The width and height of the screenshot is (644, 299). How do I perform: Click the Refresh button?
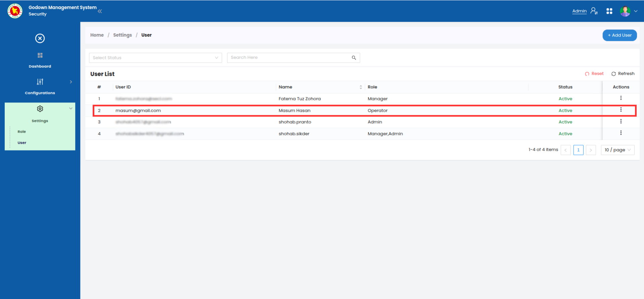click(623, 74)
